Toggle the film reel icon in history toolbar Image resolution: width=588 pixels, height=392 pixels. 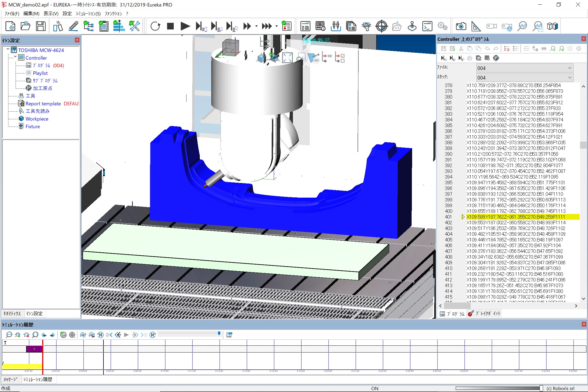click(72, 335)
